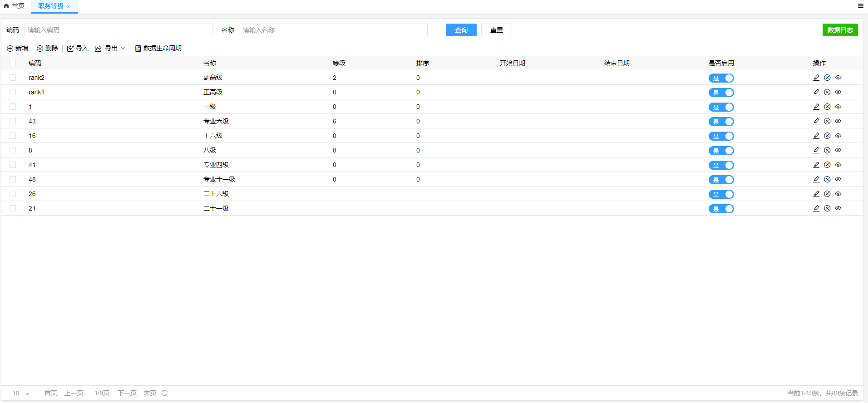The width and height of the screenshot is (868, 403).
Task: Open 数据生命周期 from the toolbar
Action: coord(158,48)
